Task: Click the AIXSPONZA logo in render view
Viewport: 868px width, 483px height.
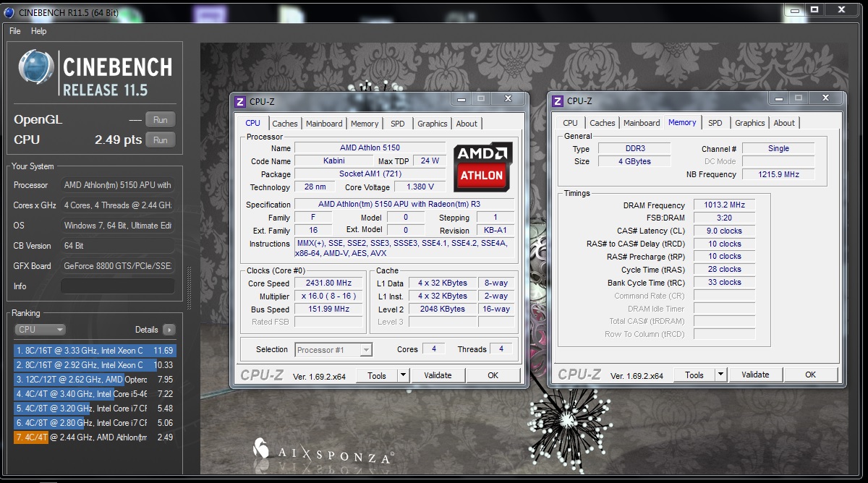Action: click(323, 451)
